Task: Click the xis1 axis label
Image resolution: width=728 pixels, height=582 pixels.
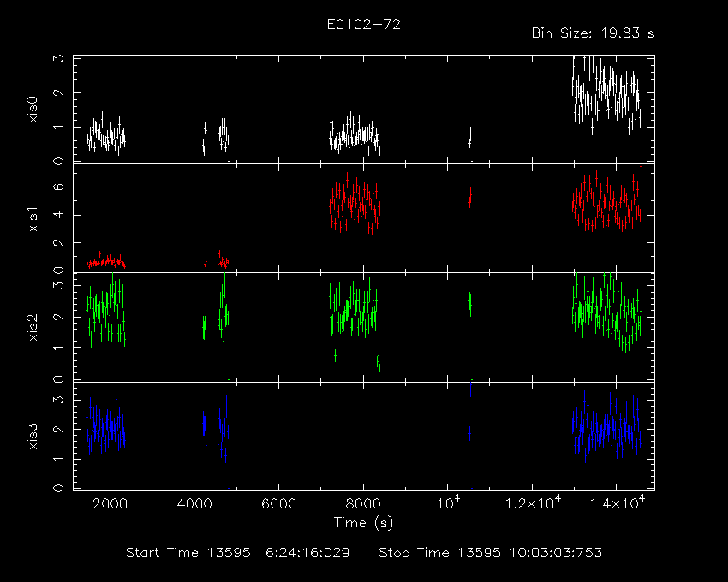Action: click(33, 218)
